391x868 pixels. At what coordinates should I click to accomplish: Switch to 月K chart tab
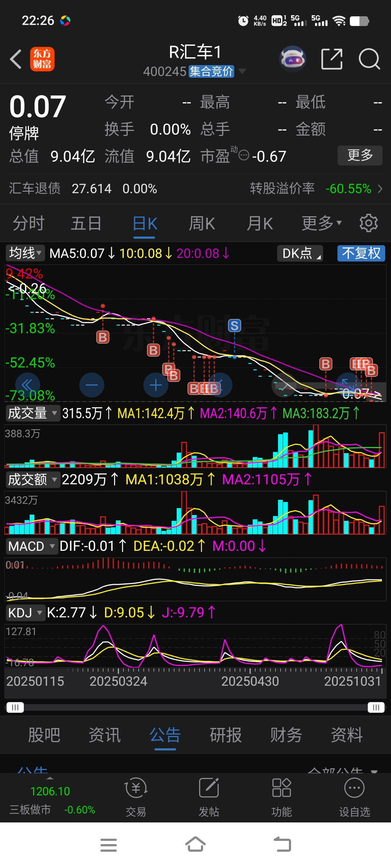(260, 223)
